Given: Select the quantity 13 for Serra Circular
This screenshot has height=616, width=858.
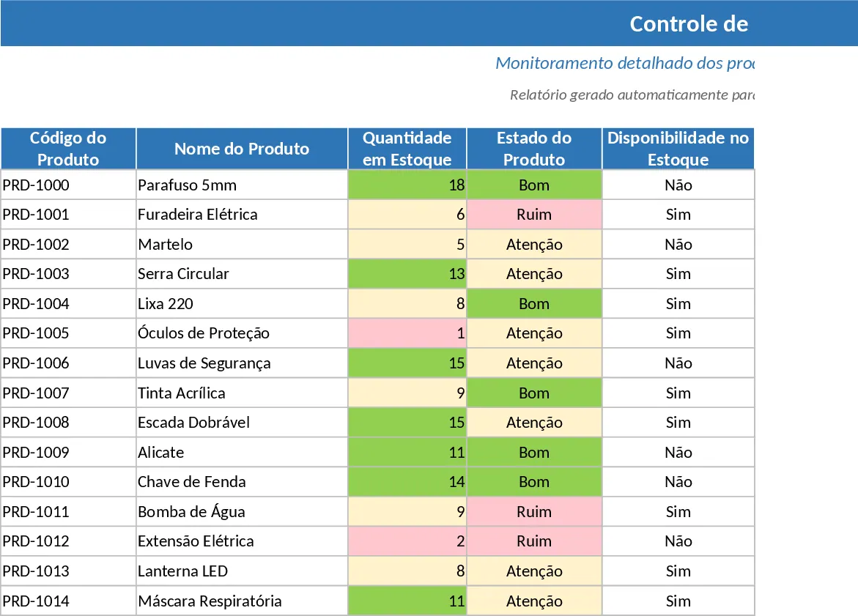Looking at the screenshot, I should [x=407, y=273].
